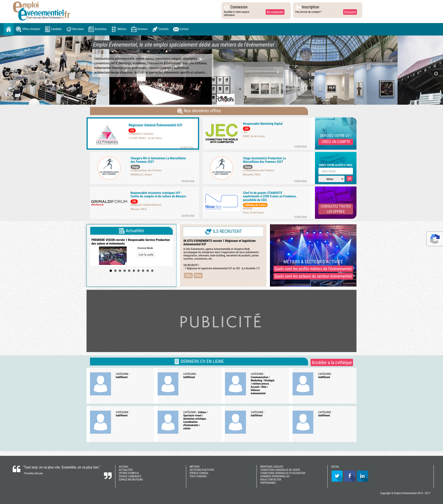The image size is (443, 504).
Task: Click the Les Pyramides company logo
Action: pos(107,134)
